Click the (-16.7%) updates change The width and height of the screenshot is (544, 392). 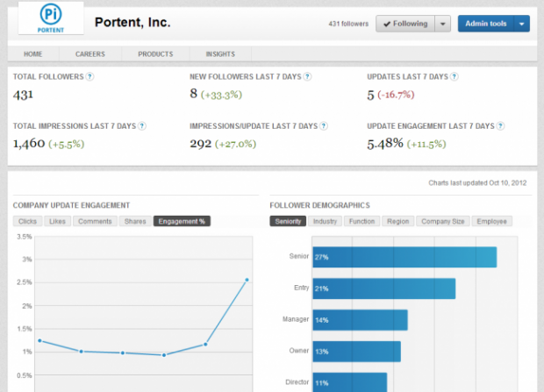tap(396, 95)
